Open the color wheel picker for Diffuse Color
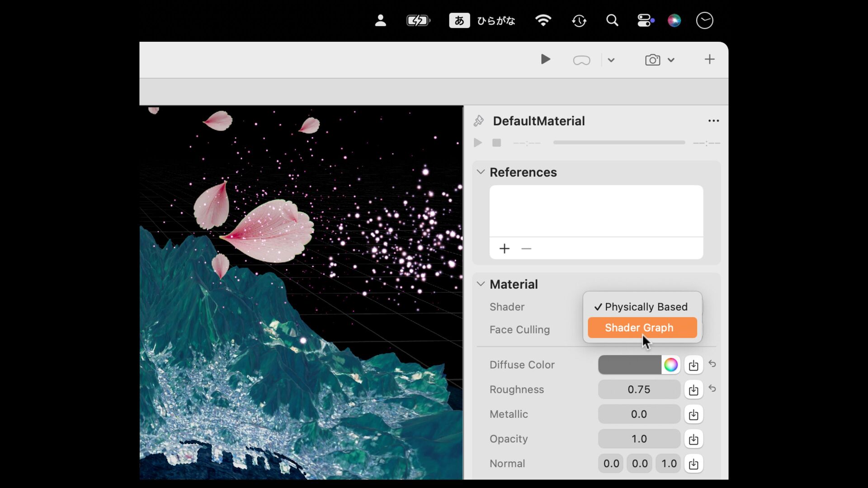This screenshot has height=488, width=868. point(671,365)
